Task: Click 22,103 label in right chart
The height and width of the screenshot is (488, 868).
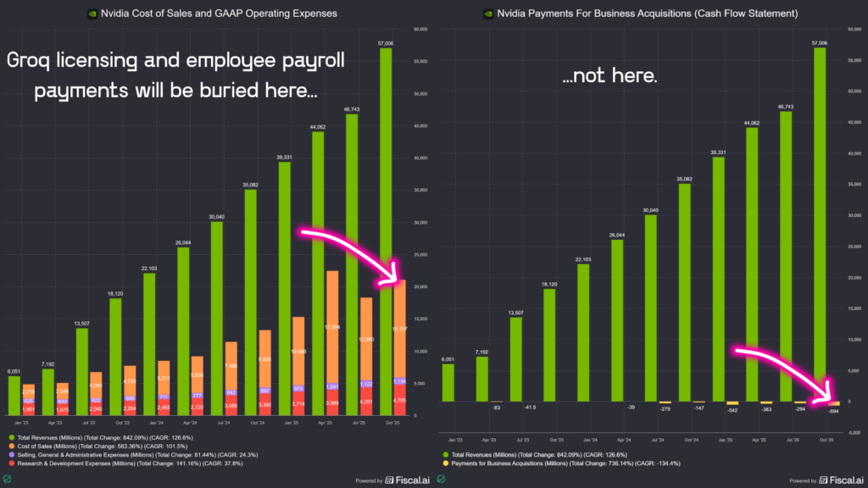Action: (x=583, y=259)
